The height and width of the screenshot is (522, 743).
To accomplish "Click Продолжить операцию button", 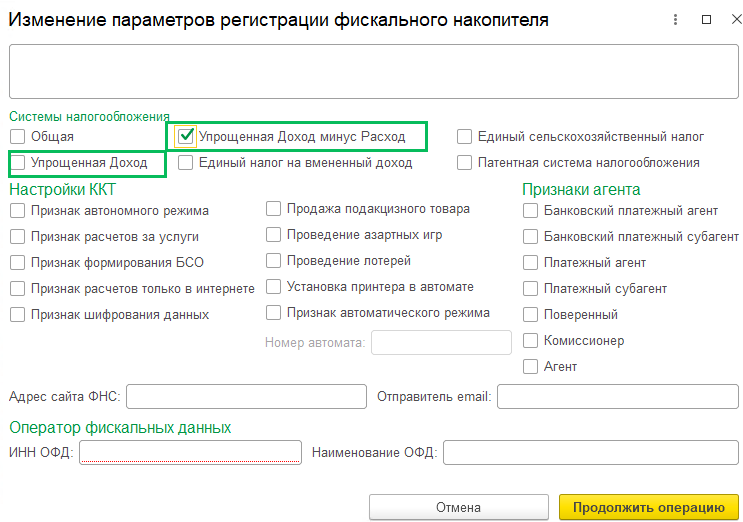I will point(648,507).
